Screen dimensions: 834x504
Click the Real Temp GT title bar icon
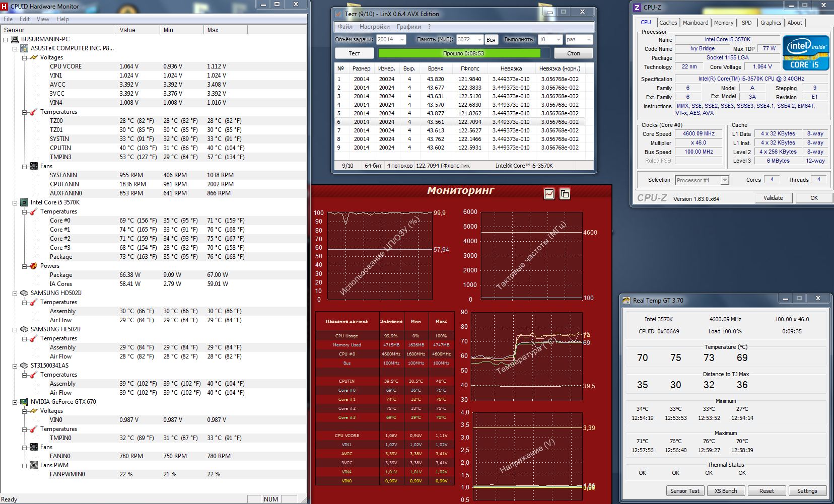pos(627,301)
